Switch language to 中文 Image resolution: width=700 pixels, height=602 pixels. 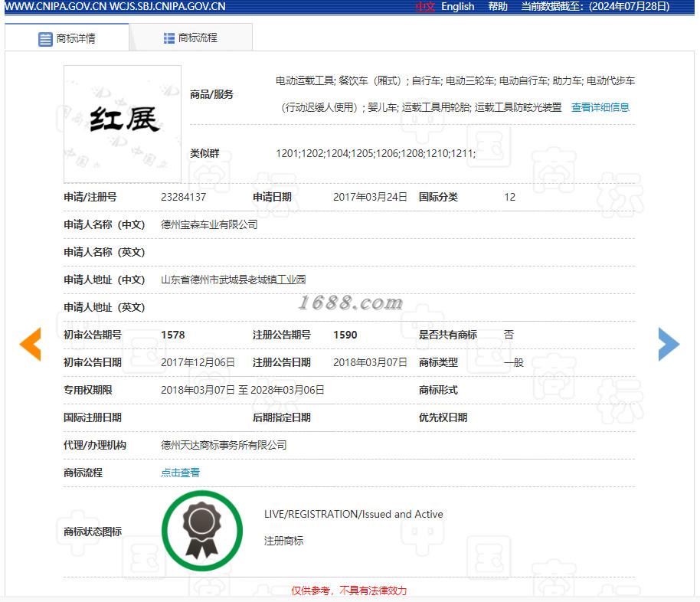click(x=424, y=7)
